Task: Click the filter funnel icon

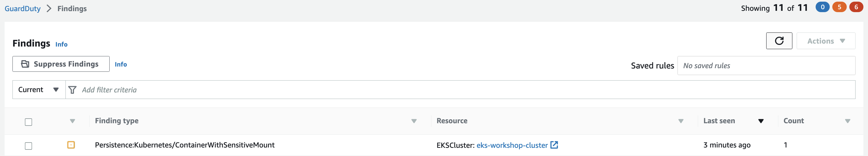Action: coord(72,90)
